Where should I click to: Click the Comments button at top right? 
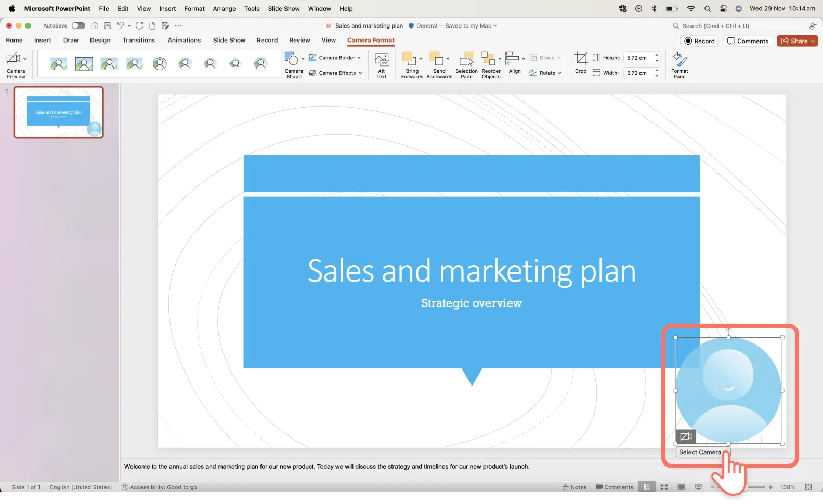[x=748, y=41]
